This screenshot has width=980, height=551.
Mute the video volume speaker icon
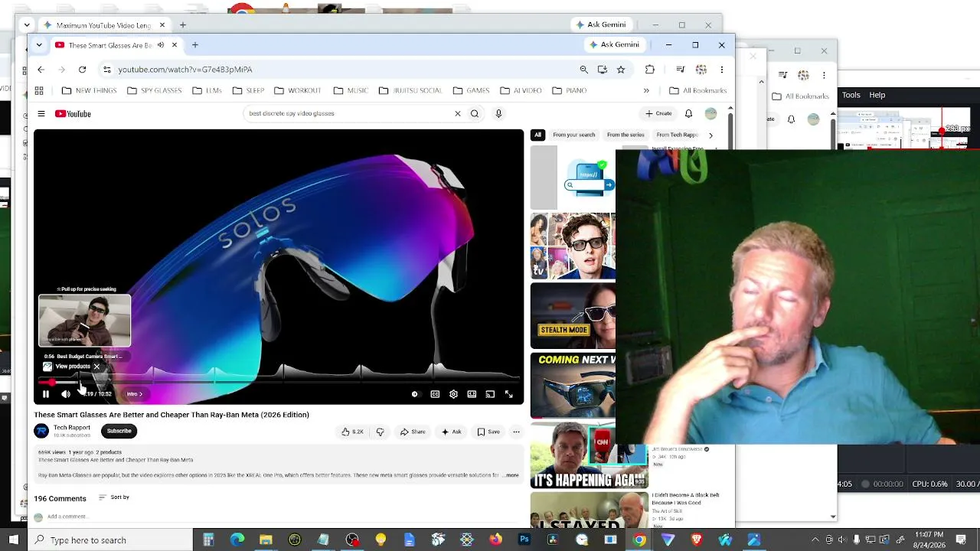[66, 394]
